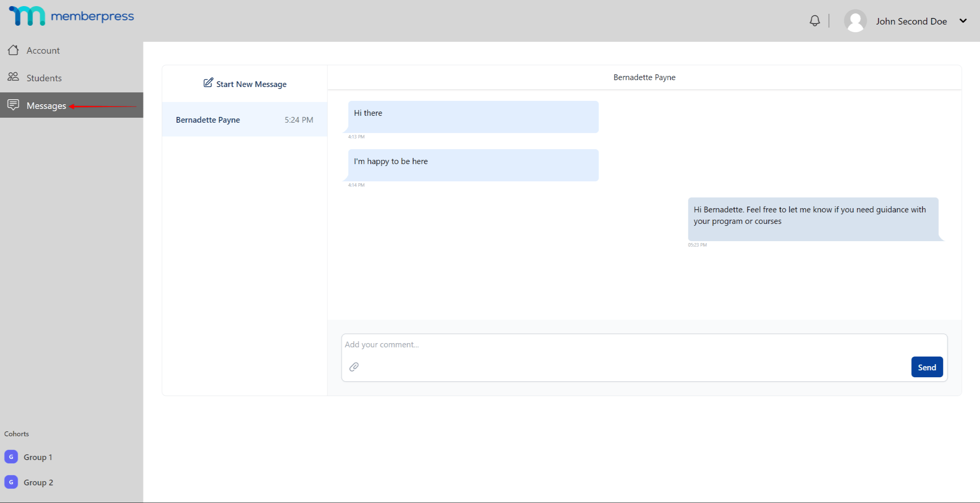Open the John Second Doe user menu
Viewport: 980px width, 503px height.
911,21
